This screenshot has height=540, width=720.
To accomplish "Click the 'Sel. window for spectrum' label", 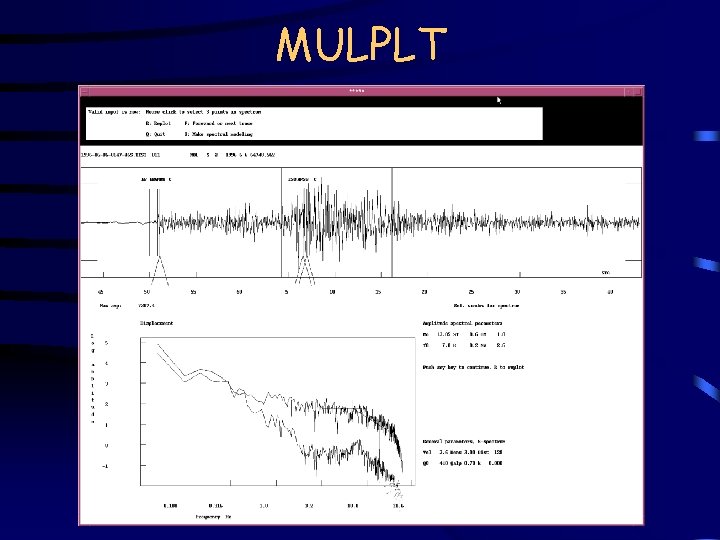I will coord(486,306).
